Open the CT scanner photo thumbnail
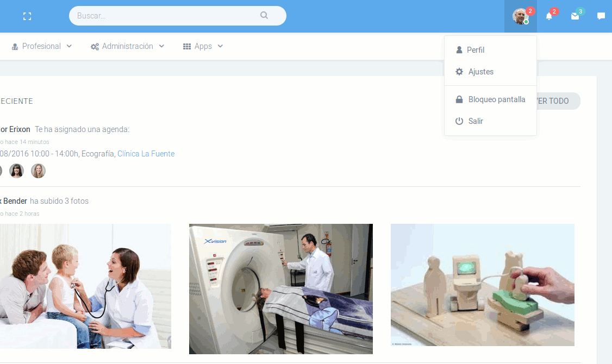This screenshot has height=364, width=612. point(281,289)
